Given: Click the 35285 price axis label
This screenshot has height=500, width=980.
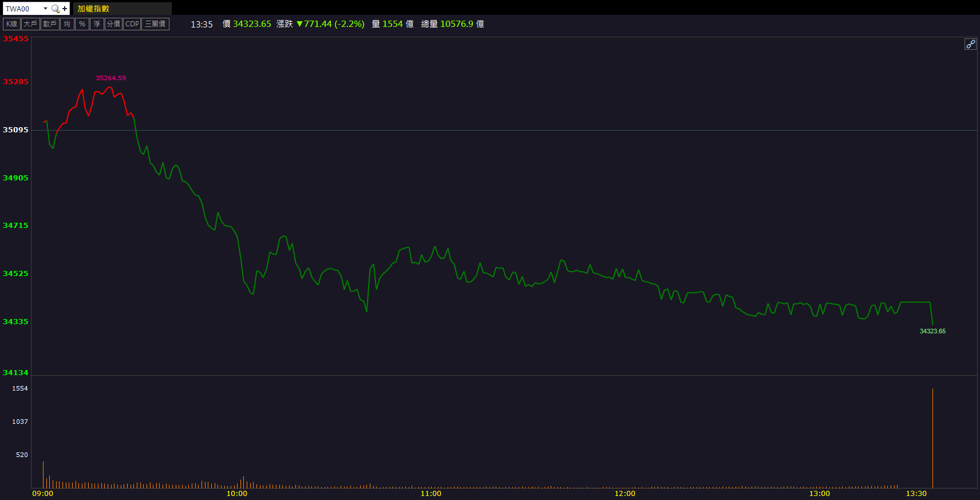Looking at the screenshot, I should [x=15, y=82].
